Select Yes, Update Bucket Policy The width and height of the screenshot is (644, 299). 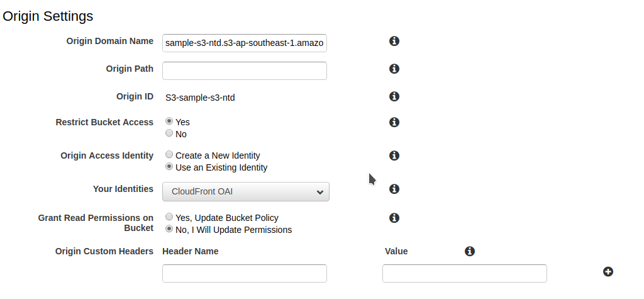point(169,217)
